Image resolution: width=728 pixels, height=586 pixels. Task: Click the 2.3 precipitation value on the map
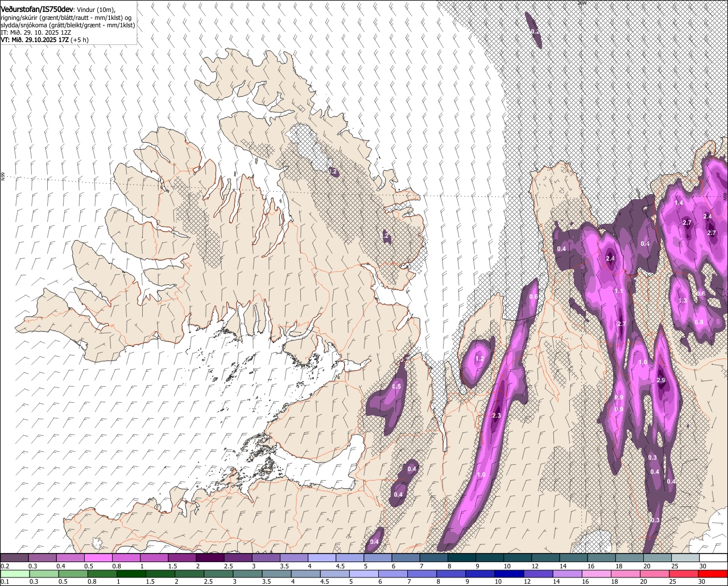tap(496, 416)
